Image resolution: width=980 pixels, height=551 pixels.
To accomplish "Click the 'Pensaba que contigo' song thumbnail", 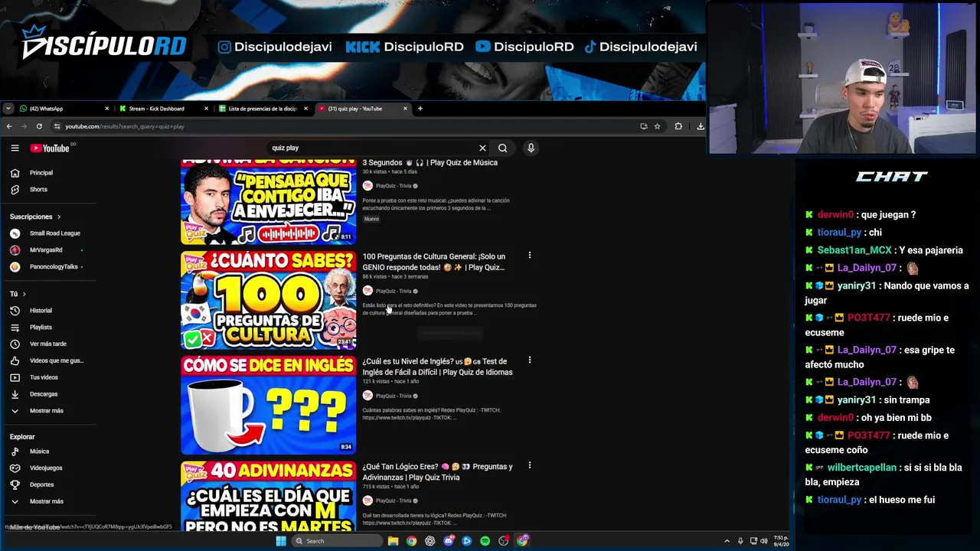I will [268, 202].
